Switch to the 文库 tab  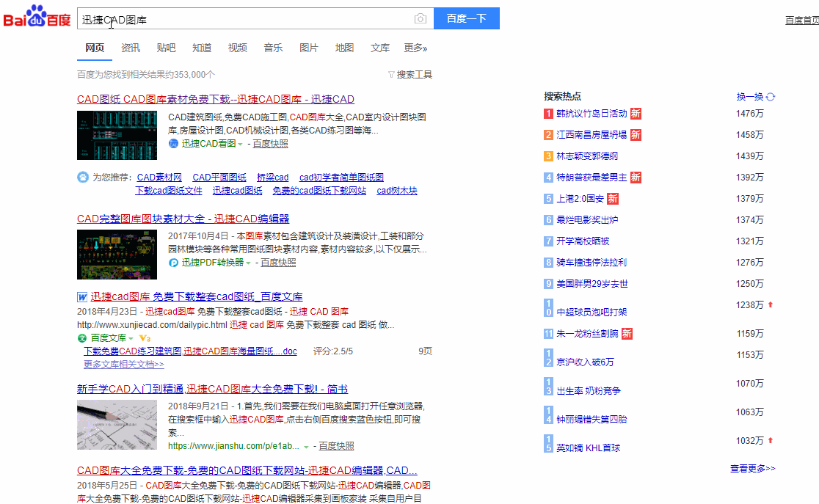380,48
